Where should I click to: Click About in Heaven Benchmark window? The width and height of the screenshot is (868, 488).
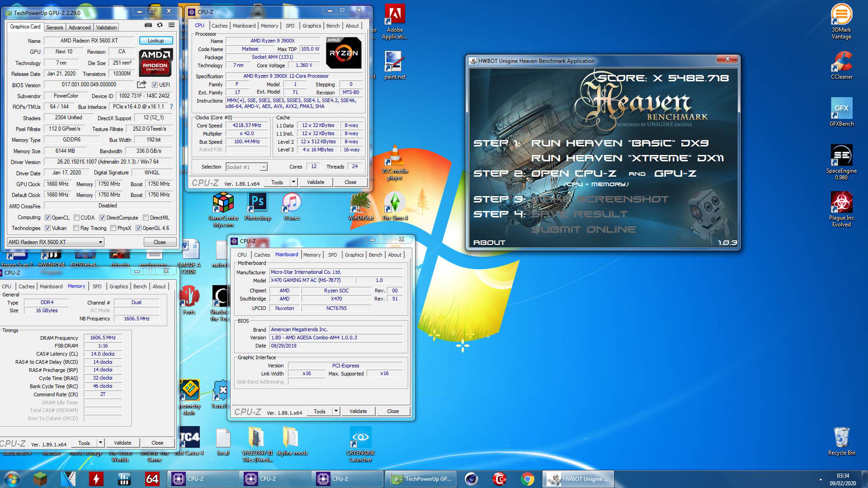(489, 243)
